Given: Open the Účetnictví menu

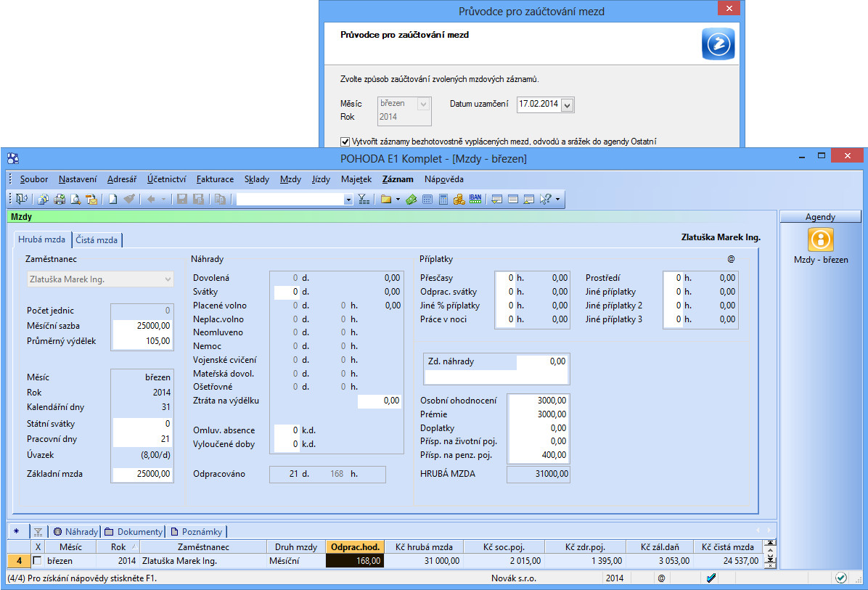Looking at the screenshot, I should pyautogui.click(x=167, y=179).
